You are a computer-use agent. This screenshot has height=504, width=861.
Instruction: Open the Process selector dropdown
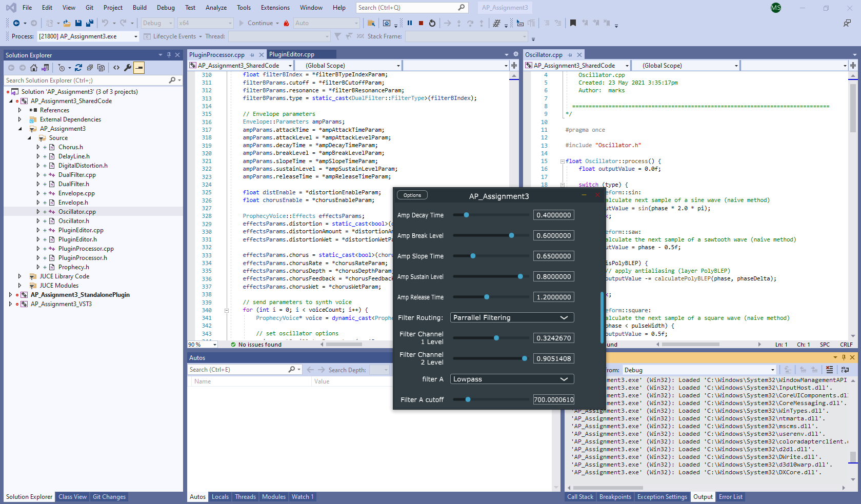[88, 36]
